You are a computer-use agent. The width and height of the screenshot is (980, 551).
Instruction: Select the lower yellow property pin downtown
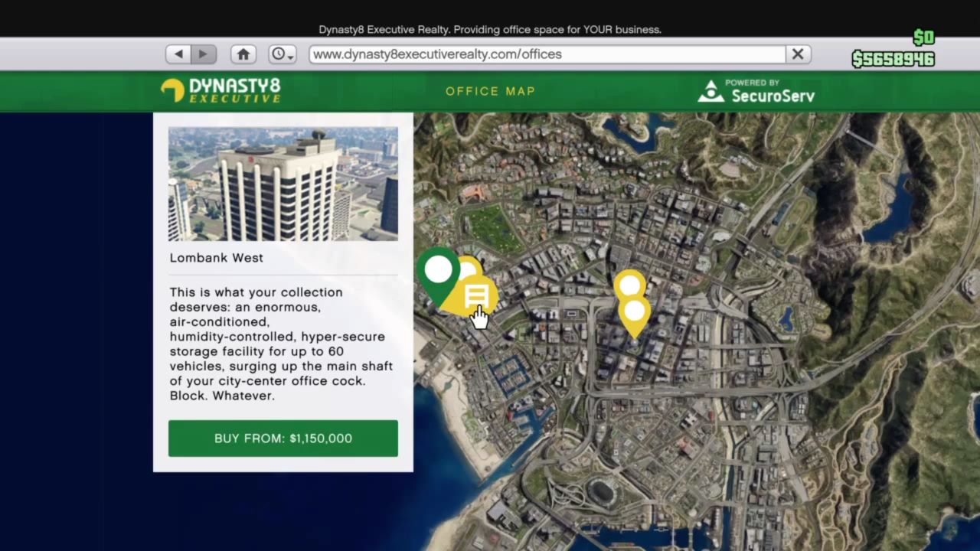(x=635, y=312)
